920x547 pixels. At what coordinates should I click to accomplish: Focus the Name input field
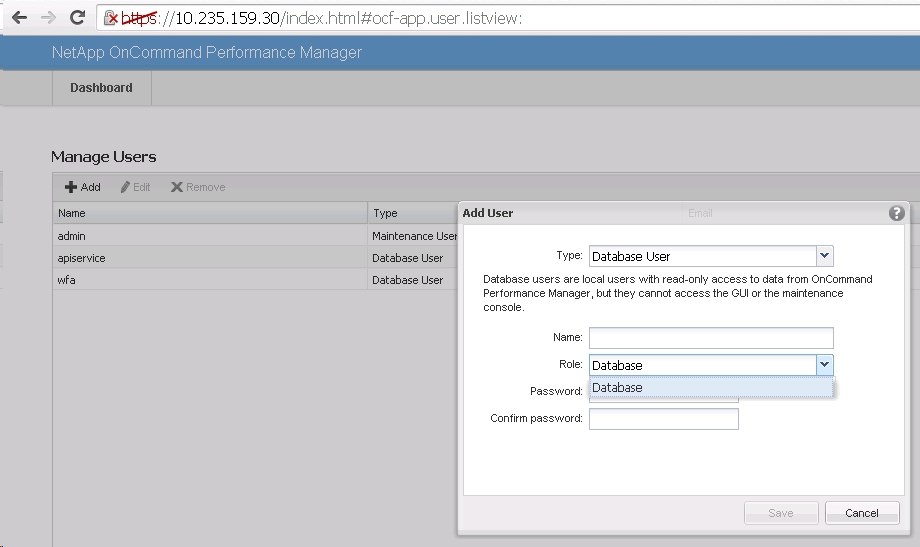[710, 338]
